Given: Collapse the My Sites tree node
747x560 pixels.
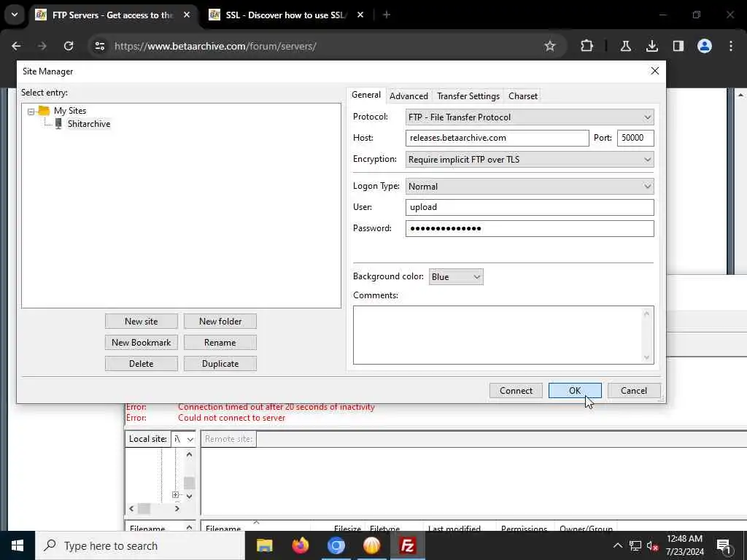Looking at the screenshot, I should (x=31, y=112).
